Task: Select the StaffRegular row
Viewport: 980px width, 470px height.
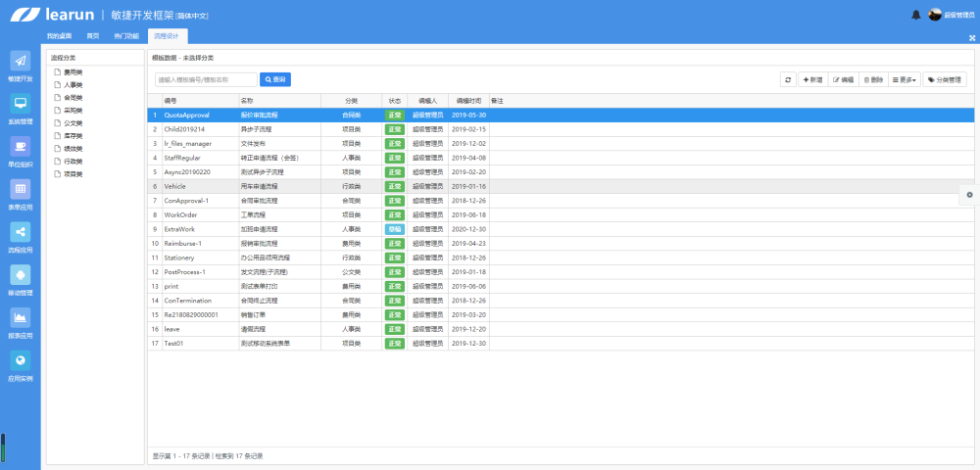Action: 561,158
